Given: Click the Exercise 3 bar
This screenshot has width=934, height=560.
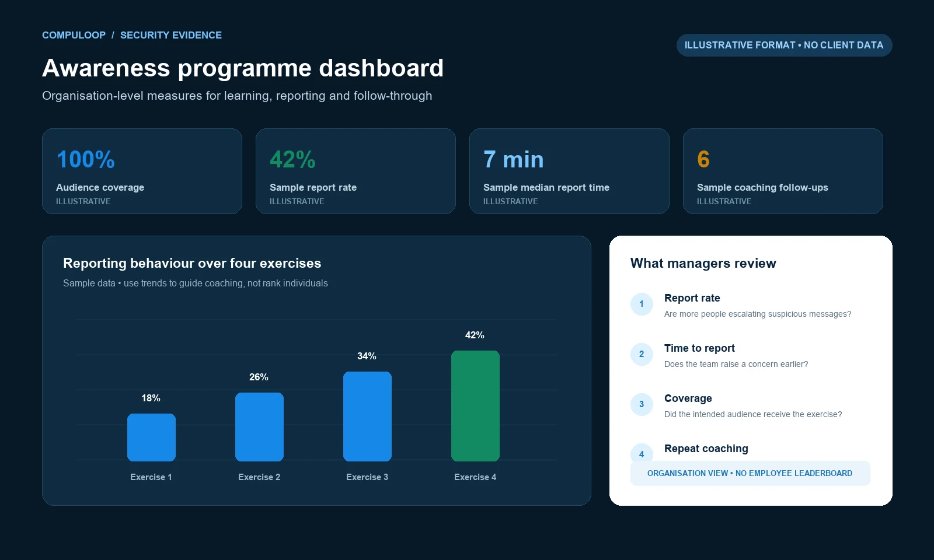Looking at the screenshot, I should (367, 416).
